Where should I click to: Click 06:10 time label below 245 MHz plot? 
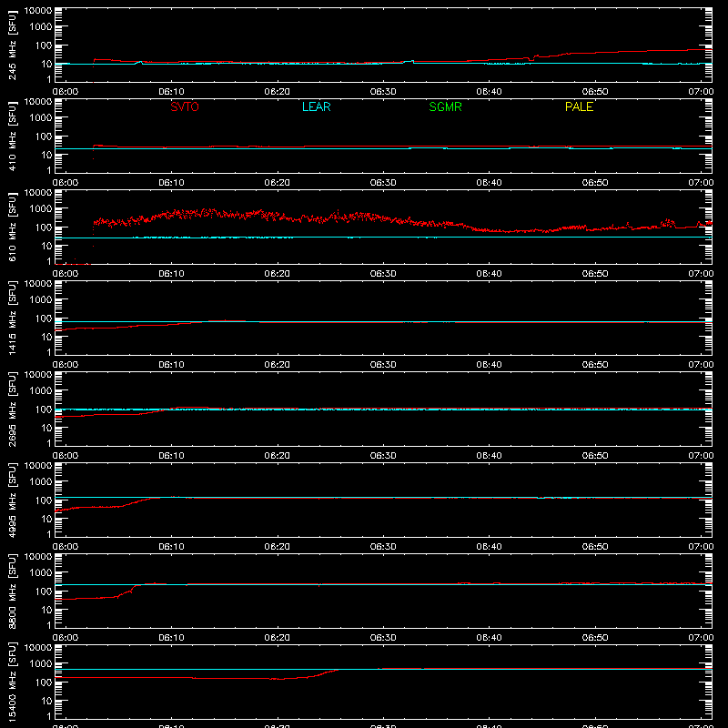pos(171,92)
